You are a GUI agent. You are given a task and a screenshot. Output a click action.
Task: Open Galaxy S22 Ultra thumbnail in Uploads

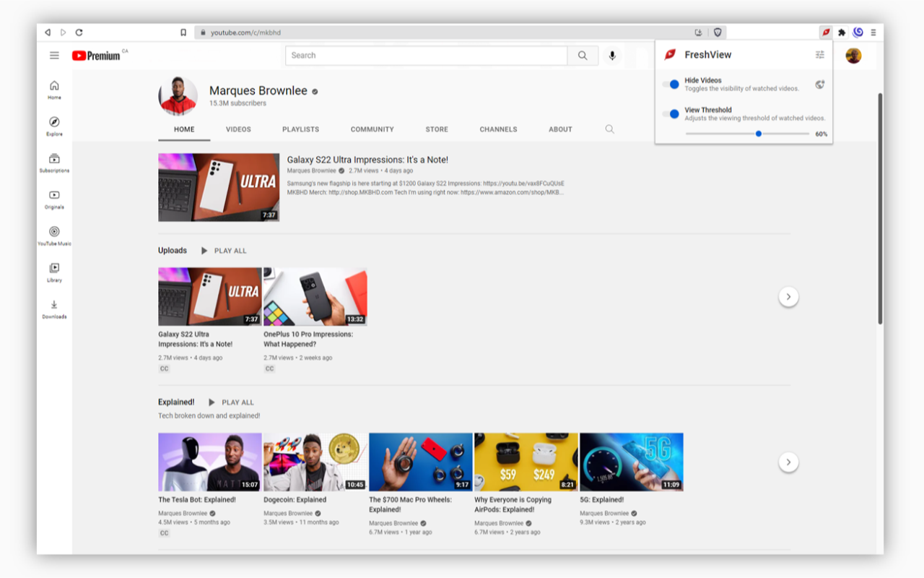click(x=210, y=296)
